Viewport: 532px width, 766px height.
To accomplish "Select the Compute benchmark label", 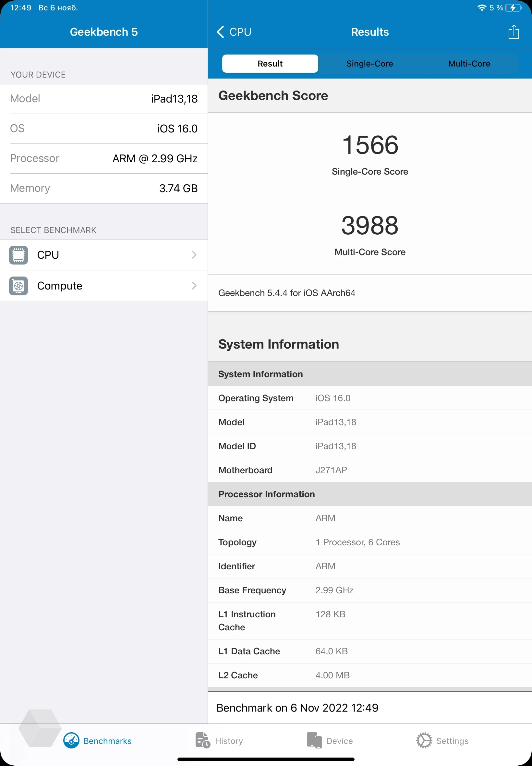I will (60, 286).
